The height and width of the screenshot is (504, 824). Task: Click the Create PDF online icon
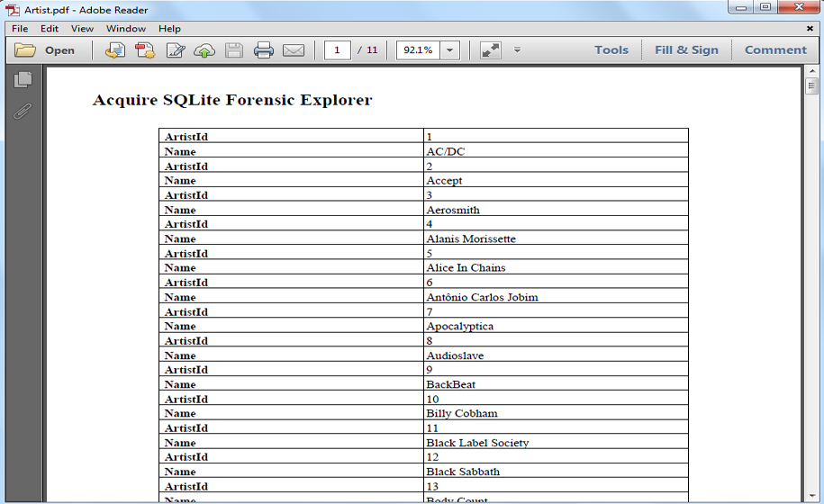click(x=115, y=50)
